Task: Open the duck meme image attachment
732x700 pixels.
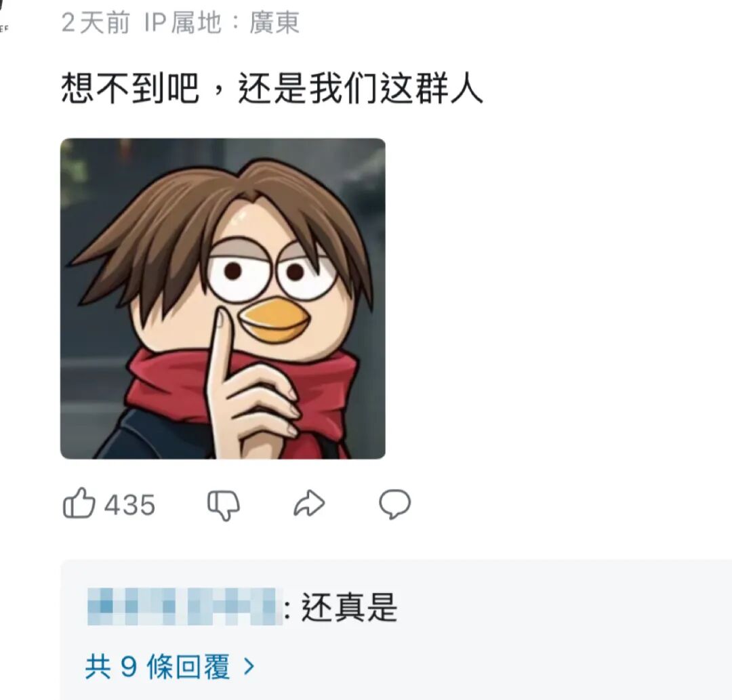Action: (x=223, y=299)
